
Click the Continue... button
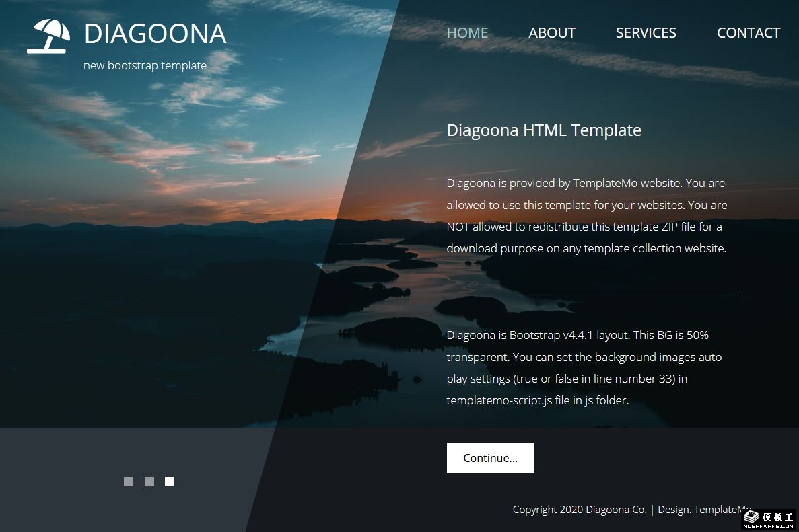pos(491,458)
